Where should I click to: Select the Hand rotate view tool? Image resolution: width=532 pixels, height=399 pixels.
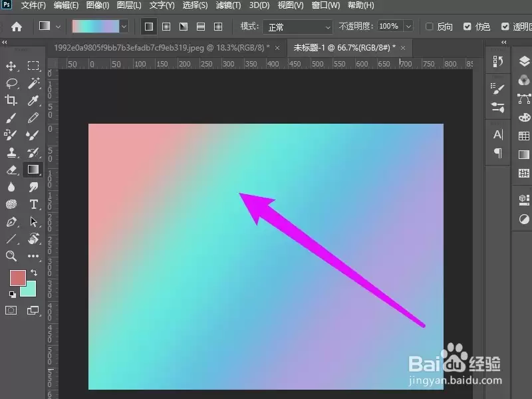click(33, 239)
